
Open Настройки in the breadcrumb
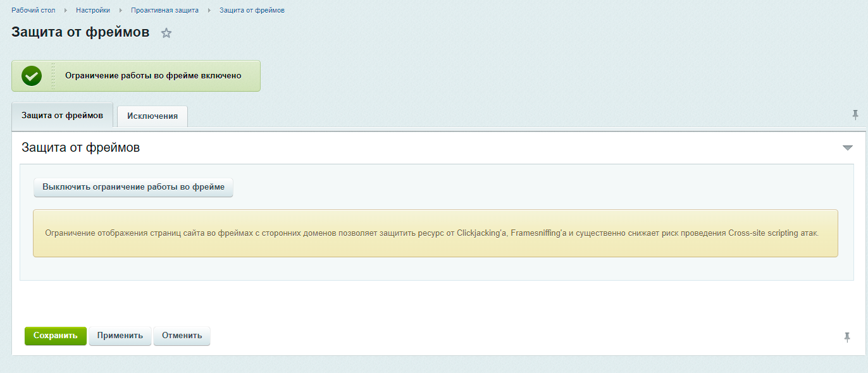tap(93, 10)
